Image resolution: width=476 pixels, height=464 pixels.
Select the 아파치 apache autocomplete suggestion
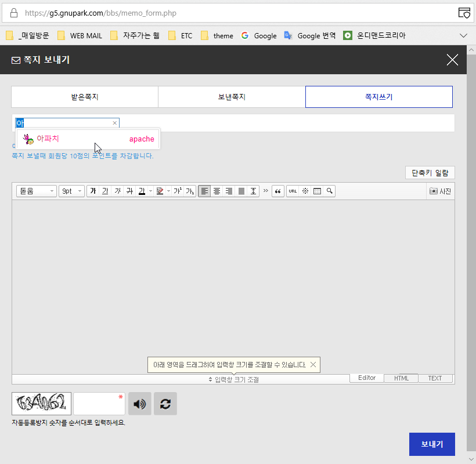(x=88, y=139)
